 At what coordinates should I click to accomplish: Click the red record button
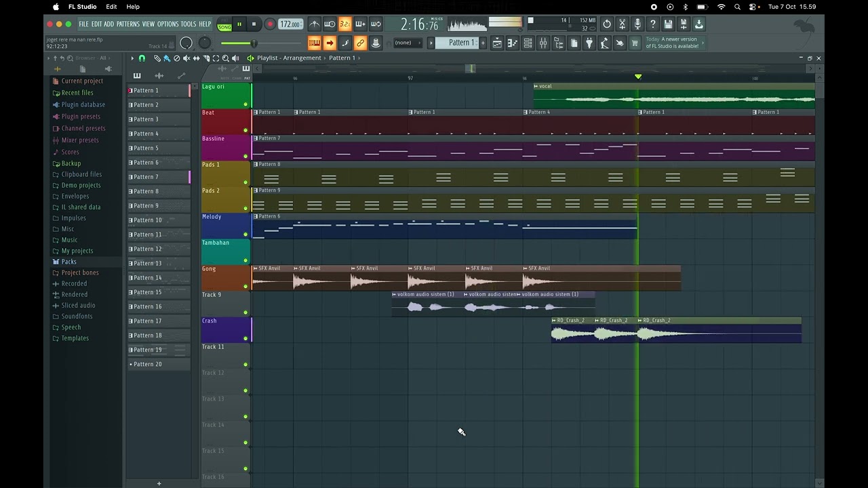click(x=269, y=24)
